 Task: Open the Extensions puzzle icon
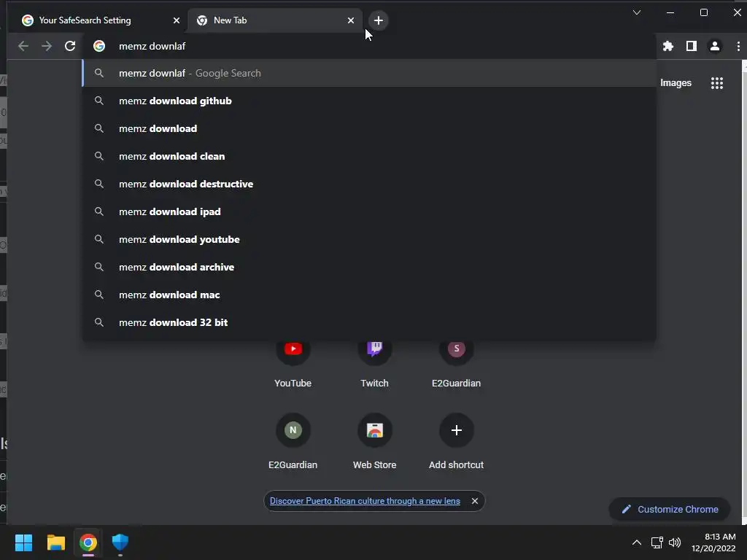[668, 46]
